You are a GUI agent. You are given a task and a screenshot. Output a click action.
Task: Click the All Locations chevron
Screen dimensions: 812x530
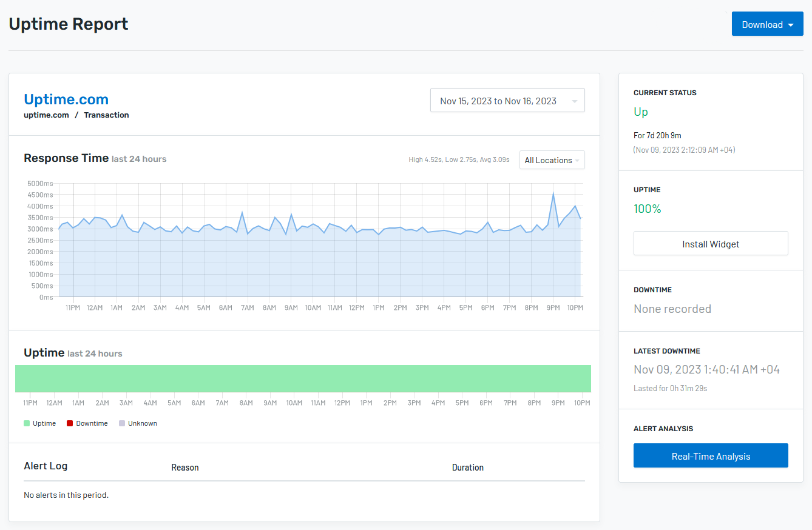tap(576, 159)
